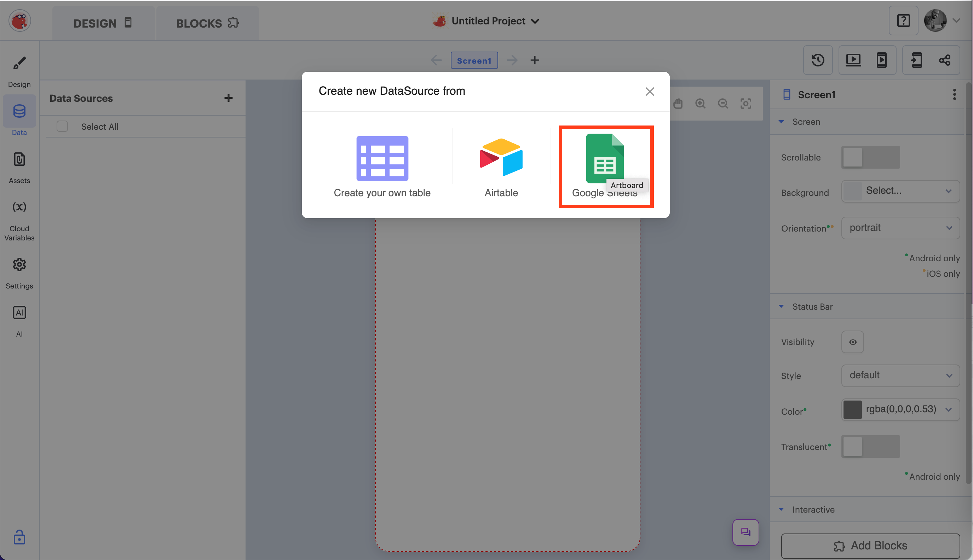Screen dimensions: 973x560
Task: Open the Orientation dropdown set to portrait
Action: [x=900, y=228]
